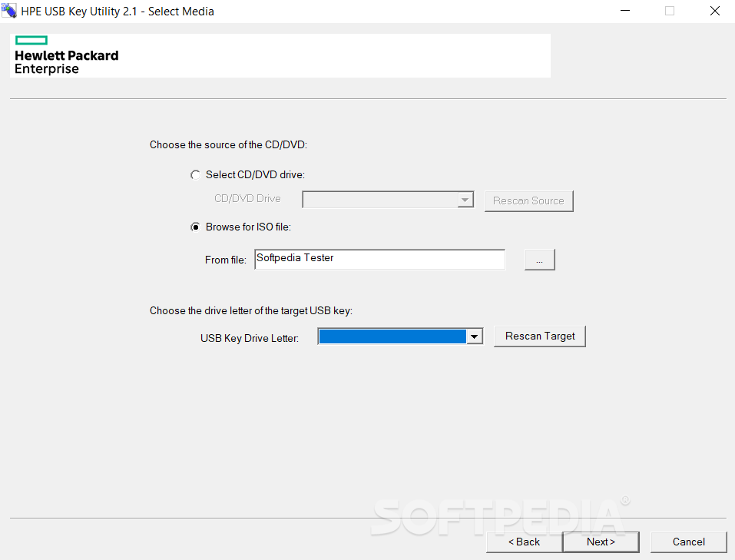The height and width of the screenshot is (560, 735).
Task: Click the Rescan Source button
Action: click(528, 200)
